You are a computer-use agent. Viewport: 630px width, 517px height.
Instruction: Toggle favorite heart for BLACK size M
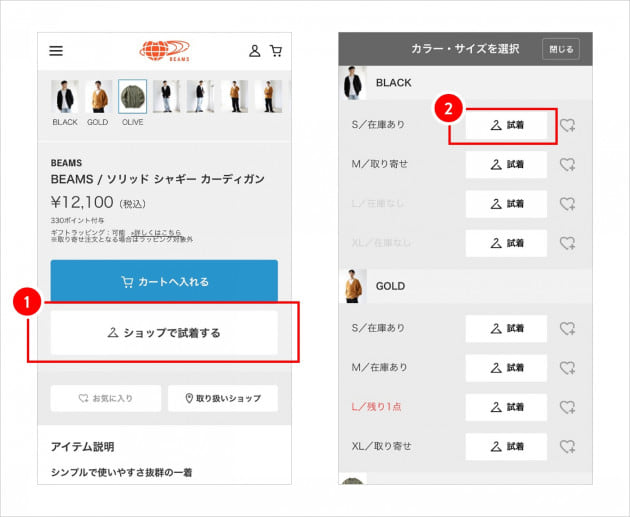(x=567, y=164)
